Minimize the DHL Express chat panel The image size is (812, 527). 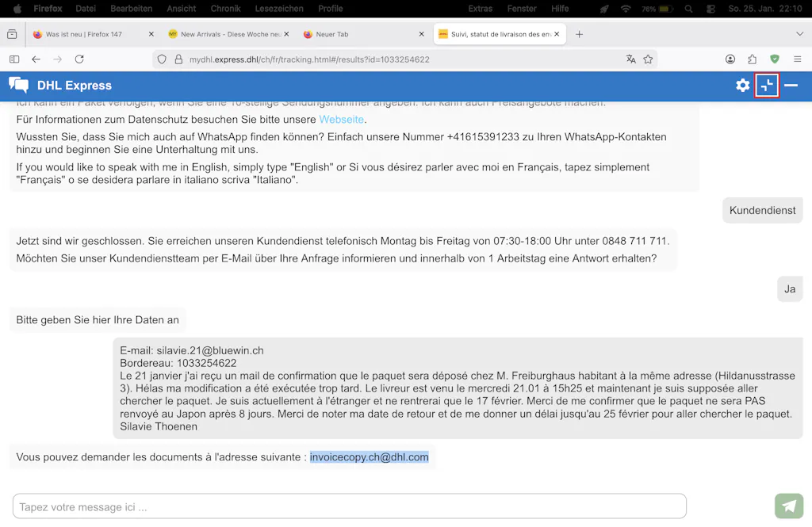pos(791,86)
